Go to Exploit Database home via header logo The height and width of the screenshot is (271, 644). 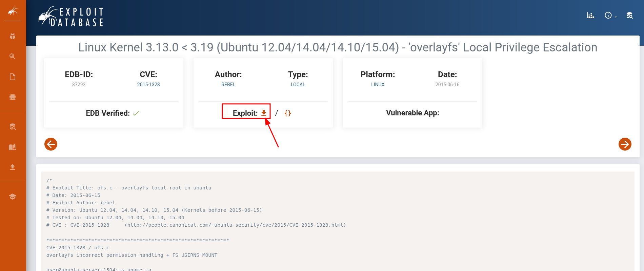[71, 17]
